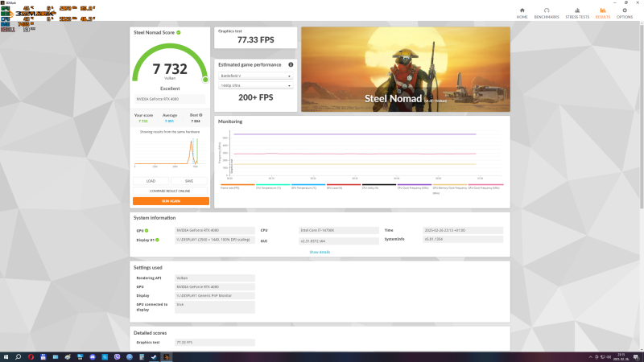This screenshot has width=644, height=362.
Task: Click the NVIDIA GeForce RTX 4080 label under Excellent
Action: [x=170, y=99]
